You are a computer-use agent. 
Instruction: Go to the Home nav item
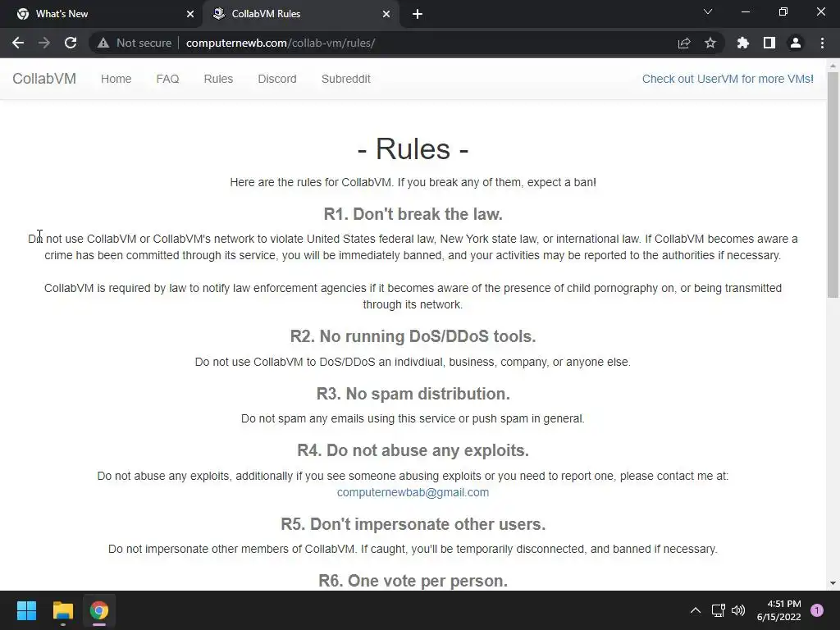[116, 79]
